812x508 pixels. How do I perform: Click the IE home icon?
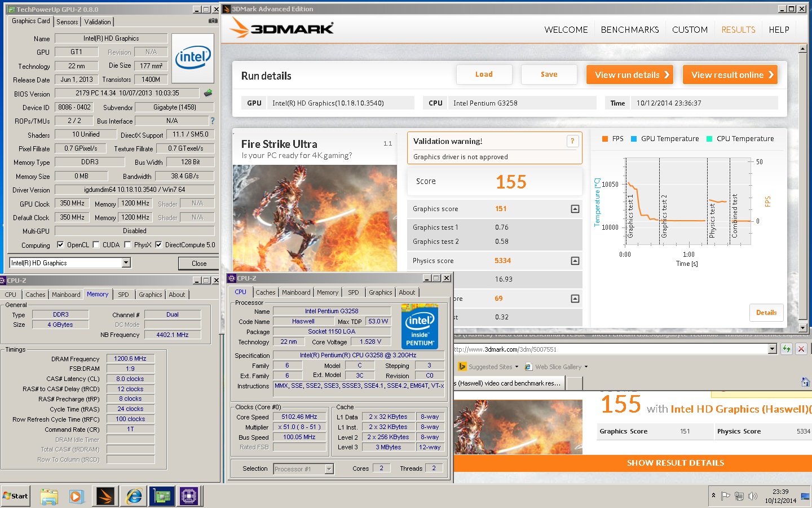(805, 383)
